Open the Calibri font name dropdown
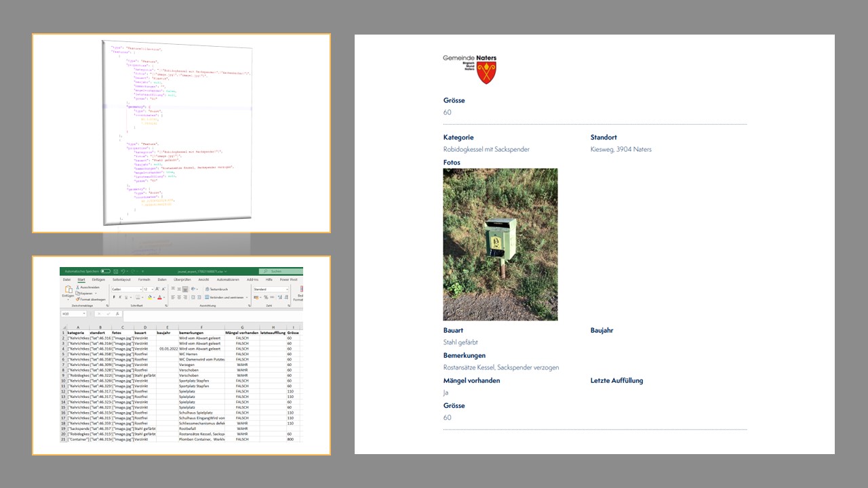The image size is (868, 488). coord(127,289)
